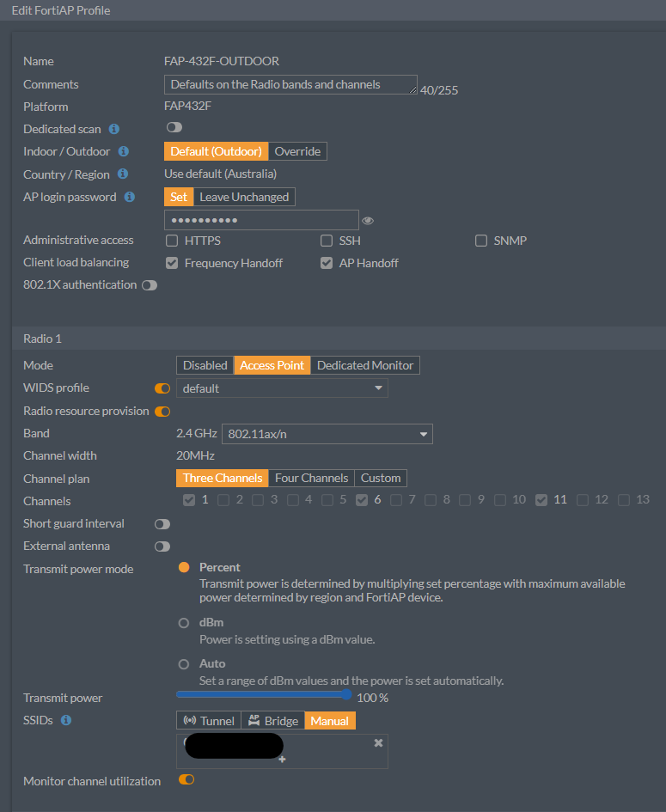
Task: Add an SSID with the plus icon
Action: point(282,759)
